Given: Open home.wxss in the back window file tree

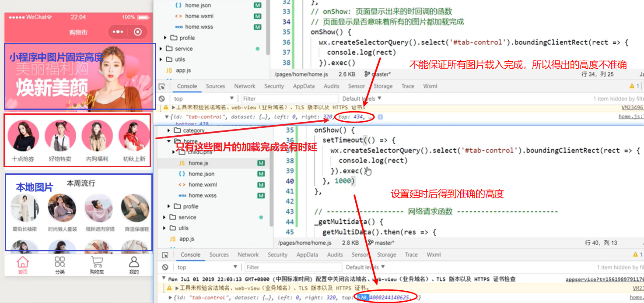Looking at the screenshot, I should point(199,27).
